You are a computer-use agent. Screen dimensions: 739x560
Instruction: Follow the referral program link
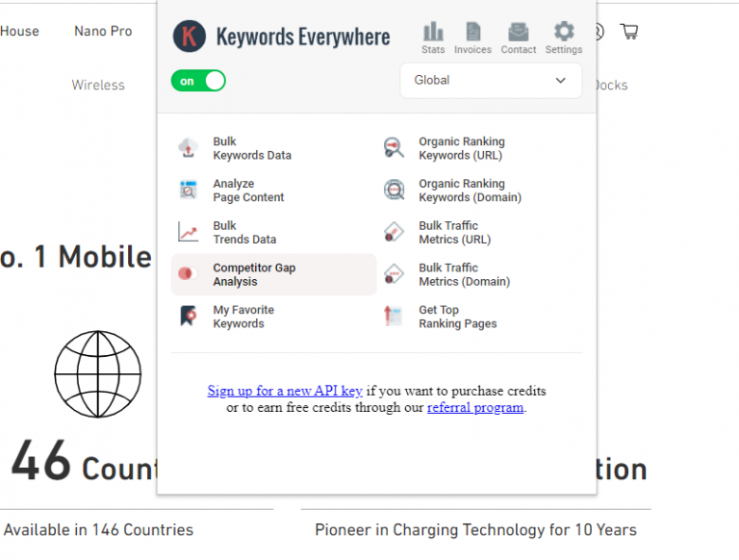point(475,407)
